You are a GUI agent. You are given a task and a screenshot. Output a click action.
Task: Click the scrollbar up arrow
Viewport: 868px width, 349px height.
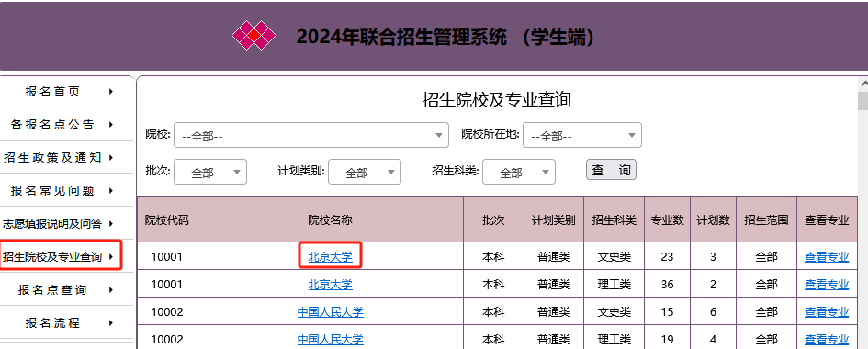pos(863,84)
